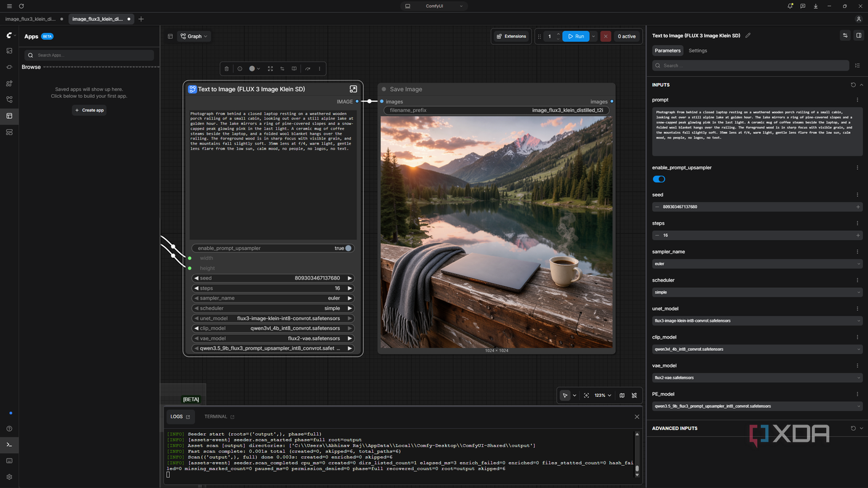The width and height of the screenshot is (868, 488).
Task: Delete the selected node with trash icon
Action: pyautogui.click(x=227, y=69)
